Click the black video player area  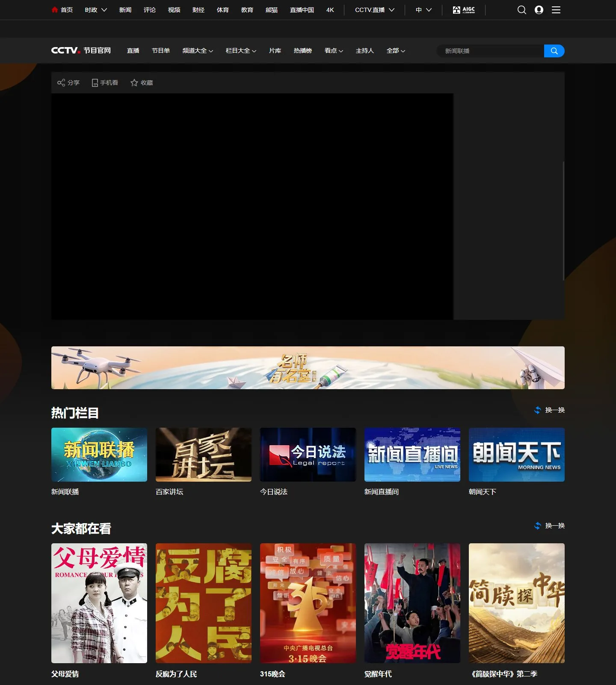point(252,206)
